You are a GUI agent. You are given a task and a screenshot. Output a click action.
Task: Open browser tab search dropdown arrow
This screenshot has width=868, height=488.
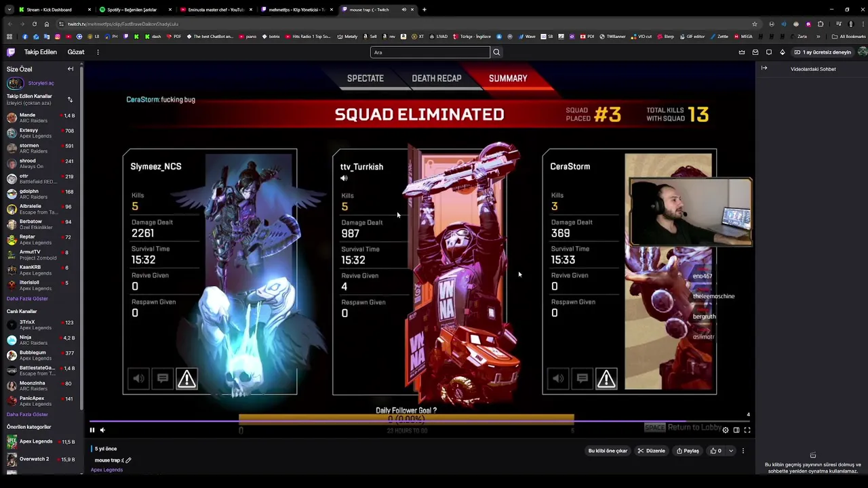point(9,9)
